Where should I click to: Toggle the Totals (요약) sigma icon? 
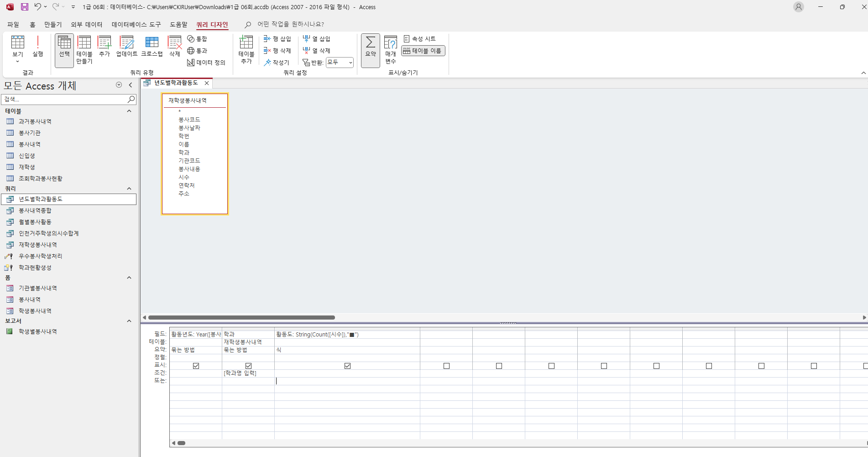point(370,47)
